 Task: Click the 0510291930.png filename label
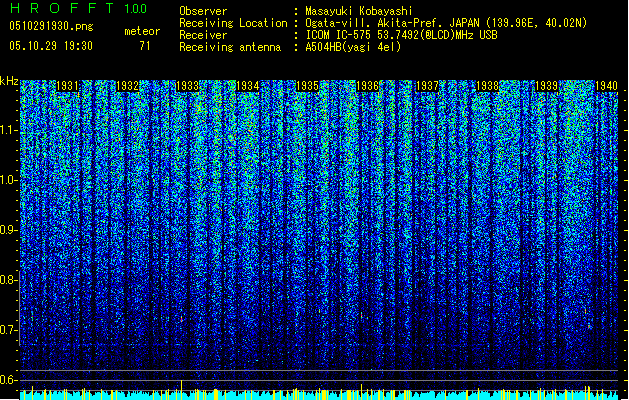coord(51,26)
